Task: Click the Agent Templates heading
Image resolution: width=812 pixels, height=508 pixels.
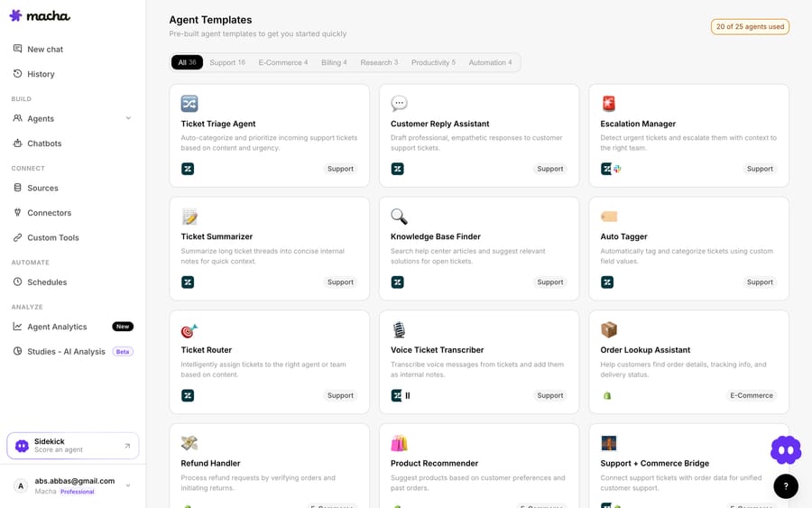Action: (210, 20)
